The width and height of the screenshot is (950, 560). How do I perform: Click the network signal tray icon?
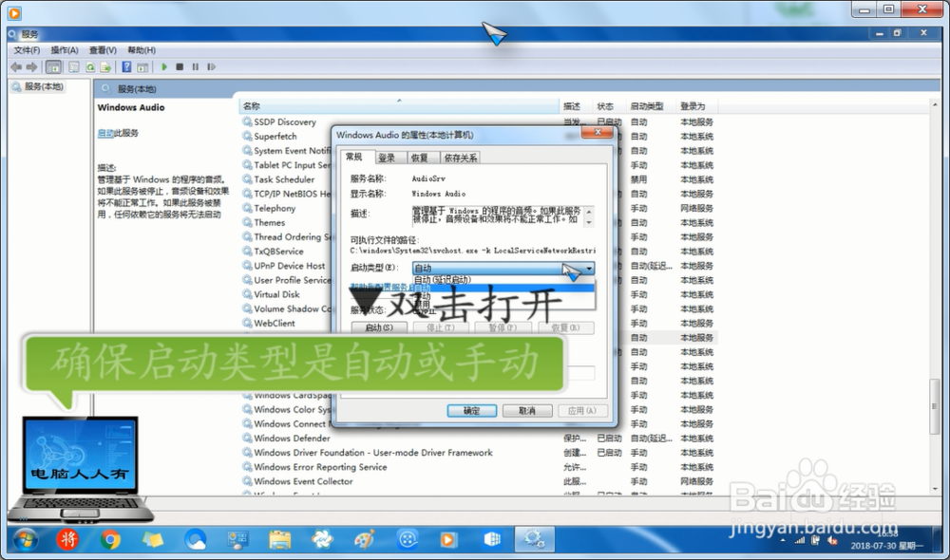click(799, 540)
